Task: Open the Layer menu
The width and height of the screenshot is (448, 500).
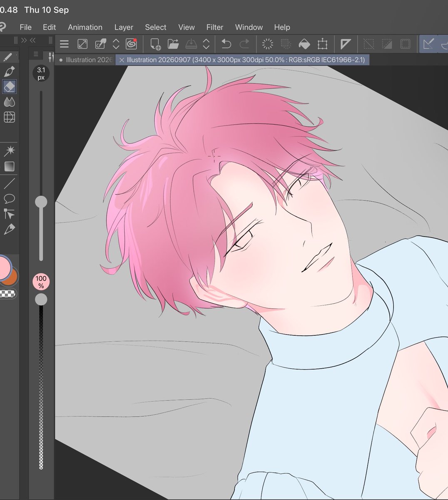Action: [x=124, y=27]
